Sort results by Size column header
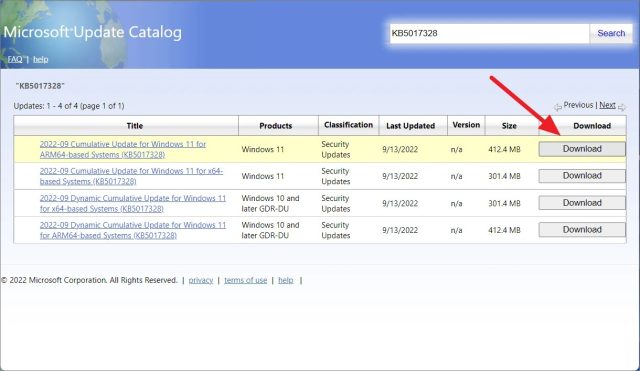The width and height of the screenshot is (640, 371). click(509, 126)
